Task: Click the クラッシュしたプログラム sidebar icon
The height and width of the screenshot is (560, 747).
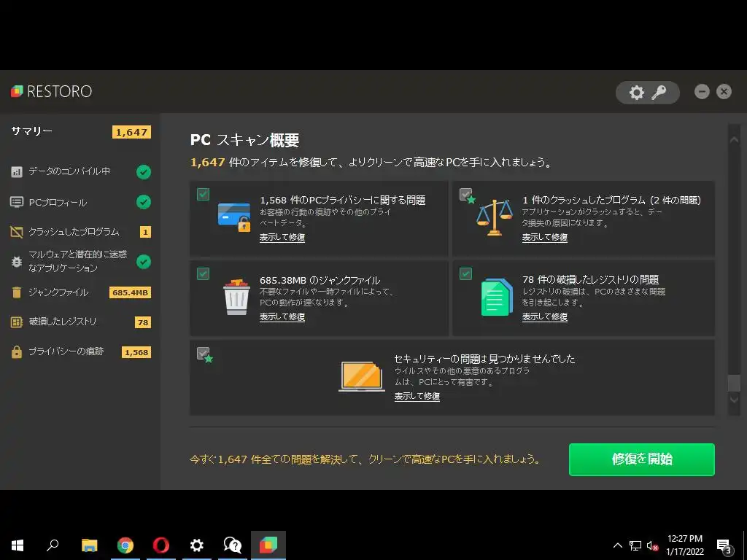Action: (17, 232)
